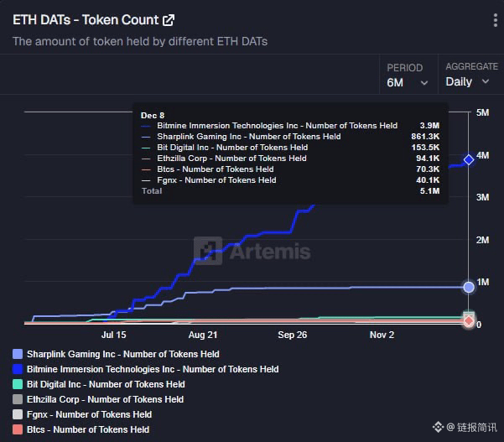
Task: Click the Sharplink circle data point marker
Action: pos(469,287)
